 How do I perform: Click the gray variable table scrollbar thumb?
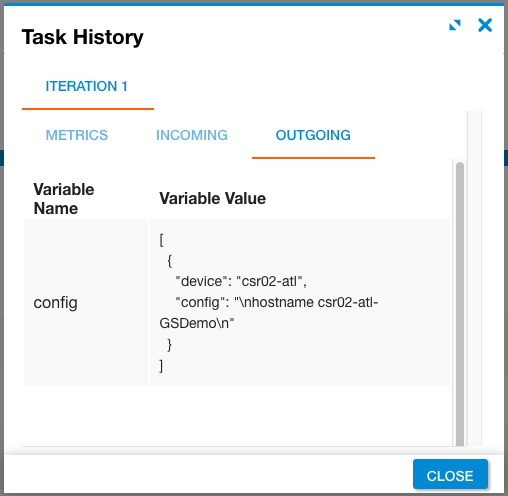tap(460, 303)
